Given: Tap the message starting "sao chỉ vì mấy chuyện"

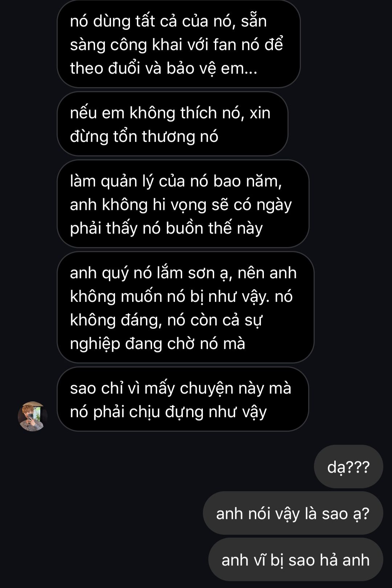Looking at the screenshot, I should [183, 399].
